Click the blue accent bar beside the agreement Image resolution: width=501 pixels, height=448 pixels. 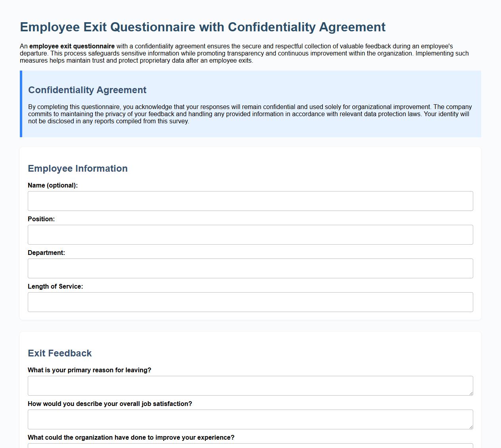[21, 104]
